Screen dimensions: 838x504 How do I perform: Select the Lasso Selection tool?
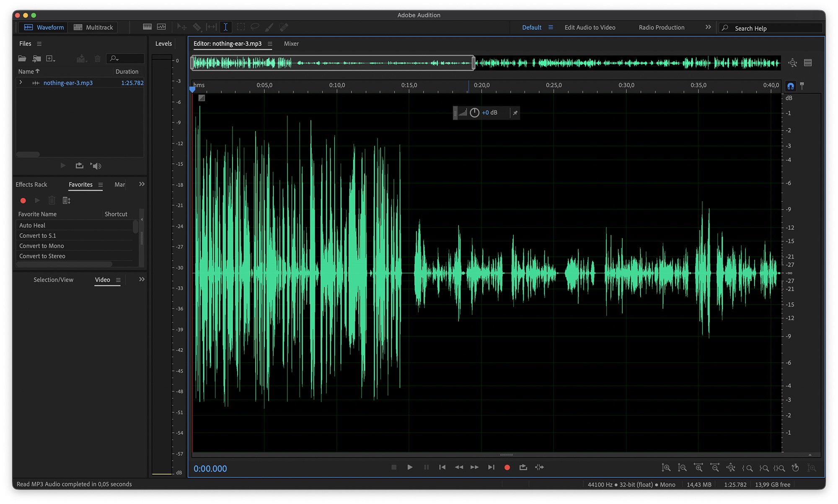254,27
